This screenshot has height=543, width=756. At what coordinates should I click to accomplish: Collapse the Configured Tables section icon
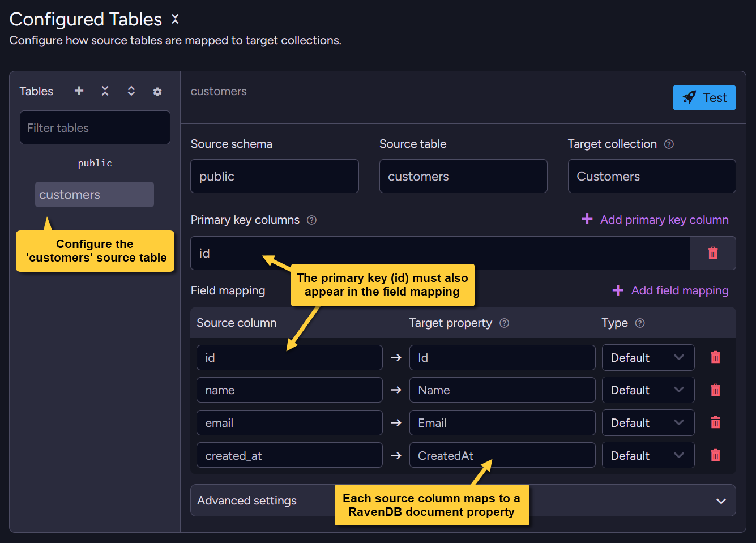(x=175, y=19)
